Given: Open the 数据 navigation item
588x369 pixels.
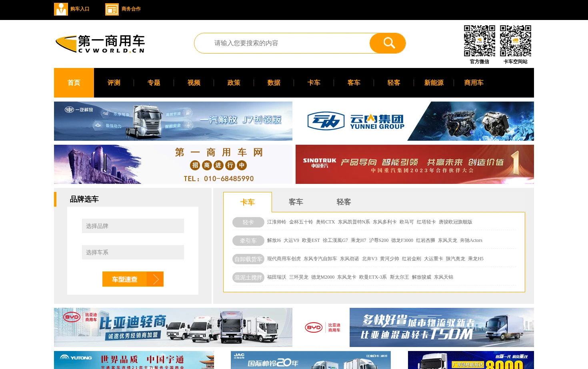Looking at the screenshot, I should (274, 83).
